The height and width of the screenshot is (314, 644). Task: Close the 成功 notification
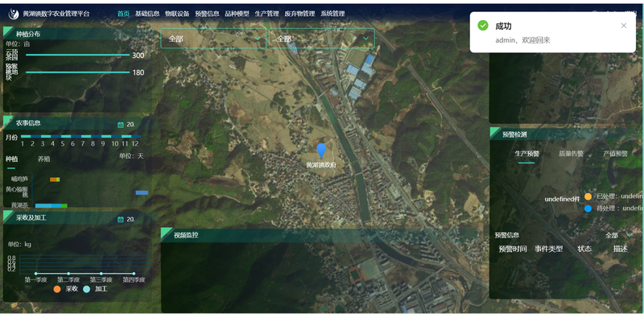point(623,26)
